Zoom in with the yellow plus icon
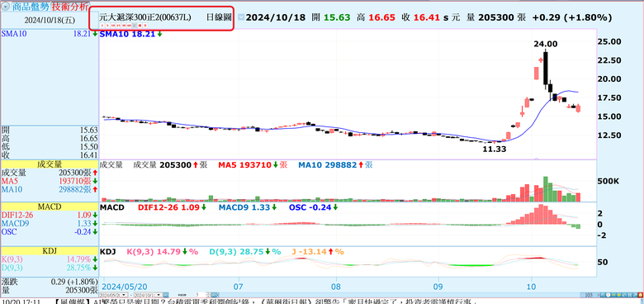This screenshot has height=304, width=644. click(619, 295)
